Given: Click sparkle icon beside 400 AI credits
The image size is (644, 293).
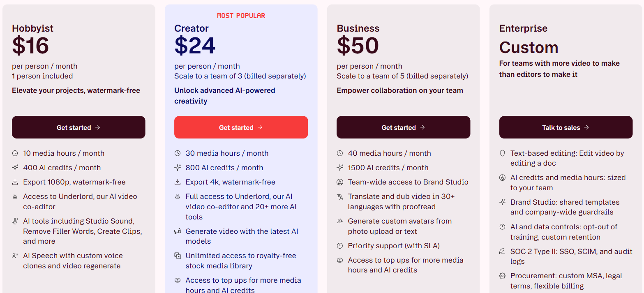Looking at the screenshot, I should (15, 168).
